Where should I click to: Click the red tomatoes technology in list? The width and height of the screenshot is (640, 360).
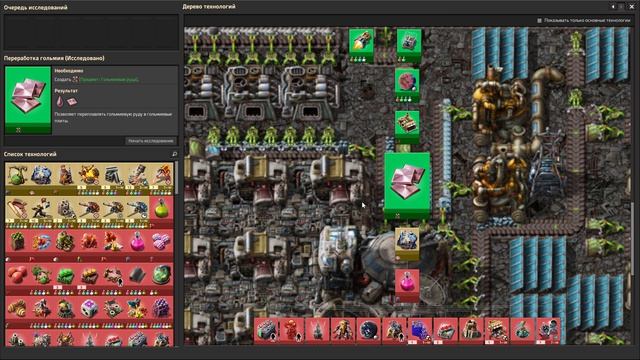[17, 278]
